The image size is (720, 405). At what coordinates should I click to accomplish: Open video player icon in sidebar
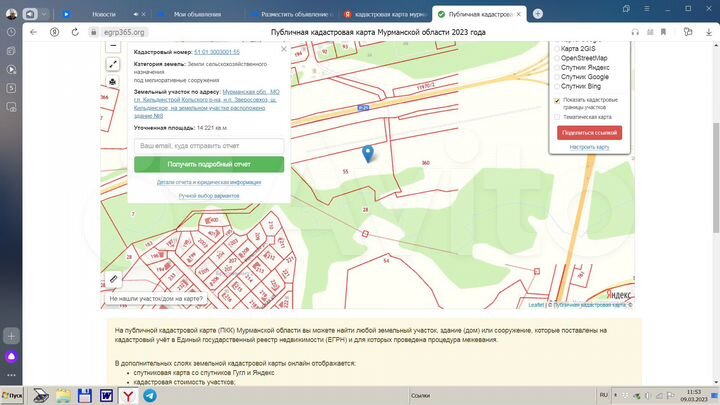[x=11, y=70]
